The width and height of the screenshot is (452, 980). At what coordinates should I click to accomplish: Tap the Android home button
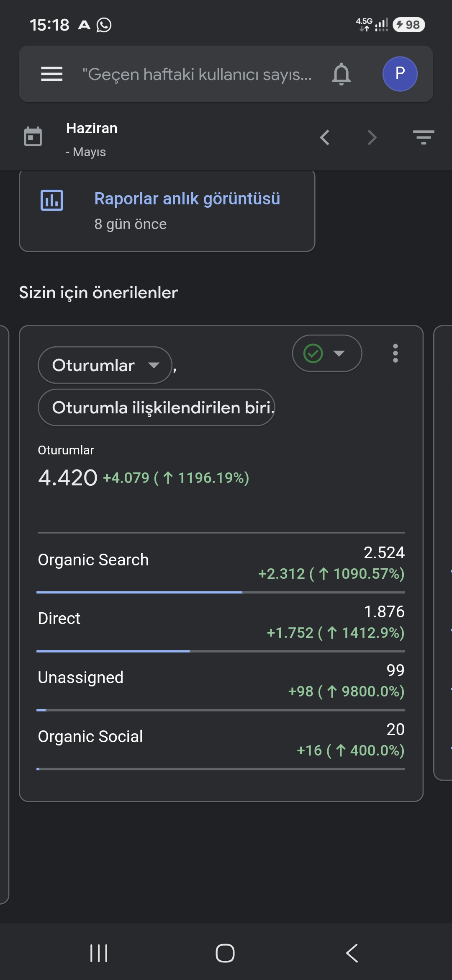click(x=225, y=953)
